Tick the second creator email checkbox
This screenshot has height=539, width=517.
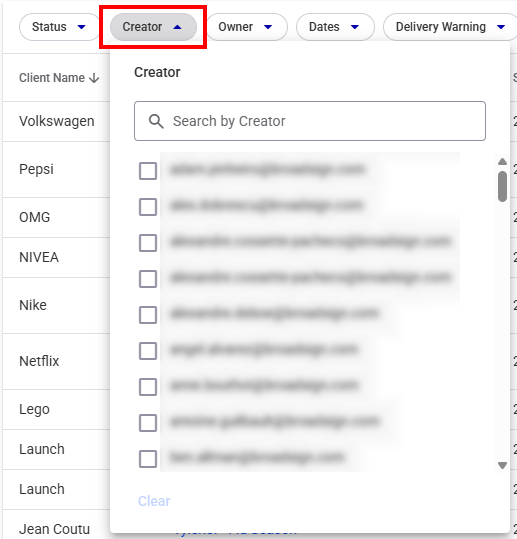pyautogui.click(x=148, y=207)
